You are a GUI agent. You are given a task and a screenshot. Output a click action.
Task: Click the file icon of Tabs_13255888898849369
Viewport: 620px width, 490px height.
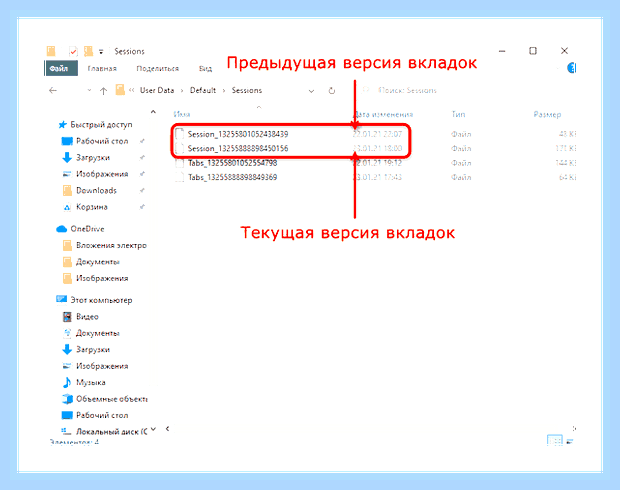click(180, 177)
